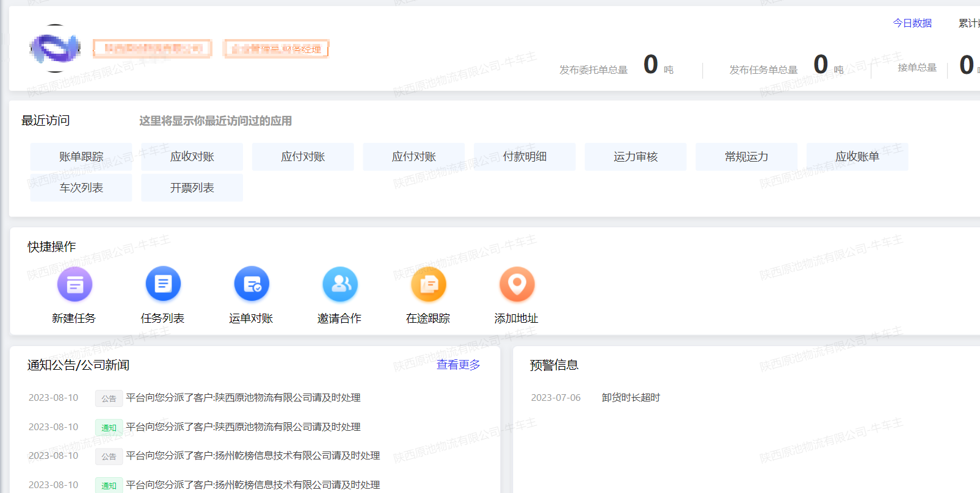Open the 添加地址 location icon
980x493 pixels.
(517, 284)
